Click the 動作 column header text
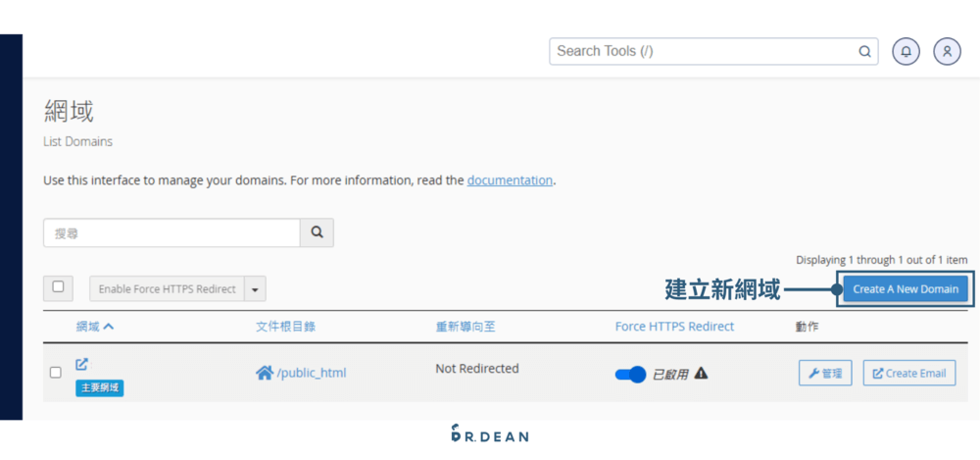The height and width of the screenshot is (460, 980). point(807,326)
